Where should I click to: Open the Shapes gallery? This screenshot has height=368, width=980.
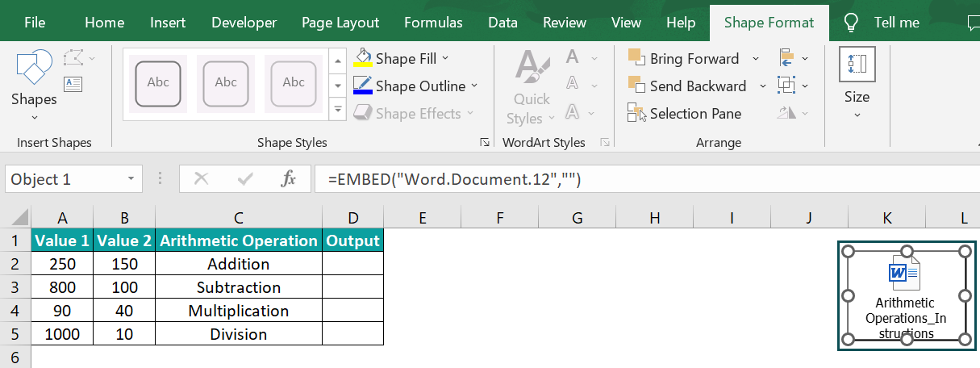[34, 86]
